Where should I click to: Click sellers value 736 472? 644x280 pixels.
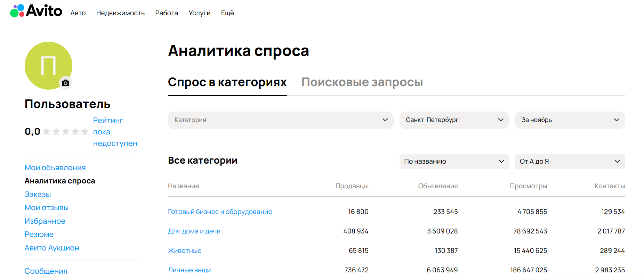pyautogui.click(x=356, y=270)
